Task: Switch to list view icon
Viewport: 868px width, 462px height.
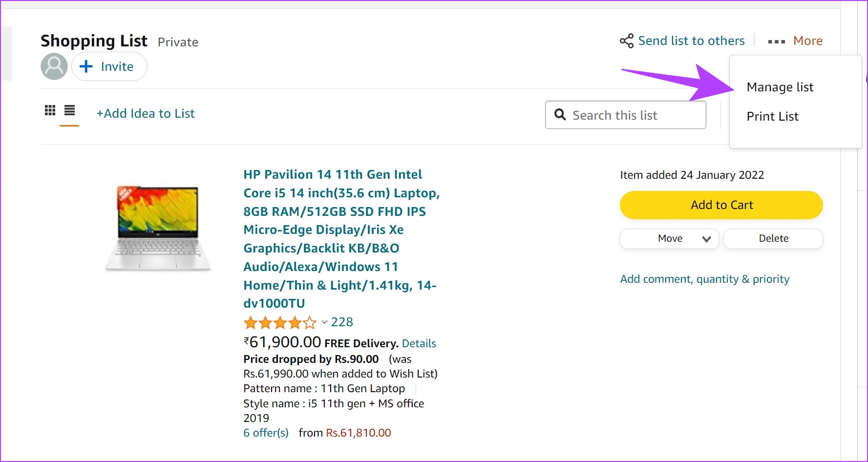Action: (x=69, y=110)
